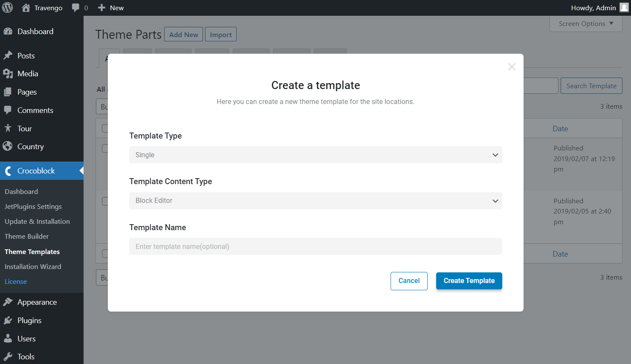Open the Users menu label

[x=26, y=339]
